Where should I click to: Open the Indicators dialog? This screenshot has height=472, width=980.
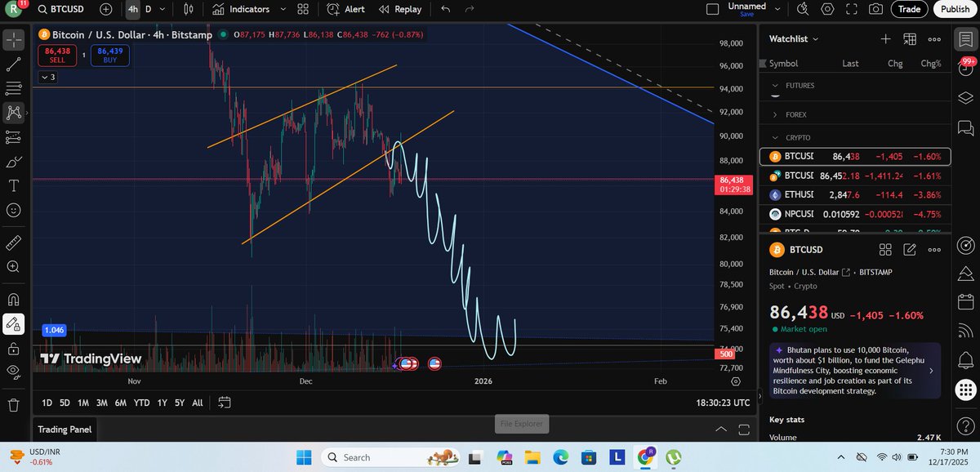pyautogui.click(x=241, y=9)
